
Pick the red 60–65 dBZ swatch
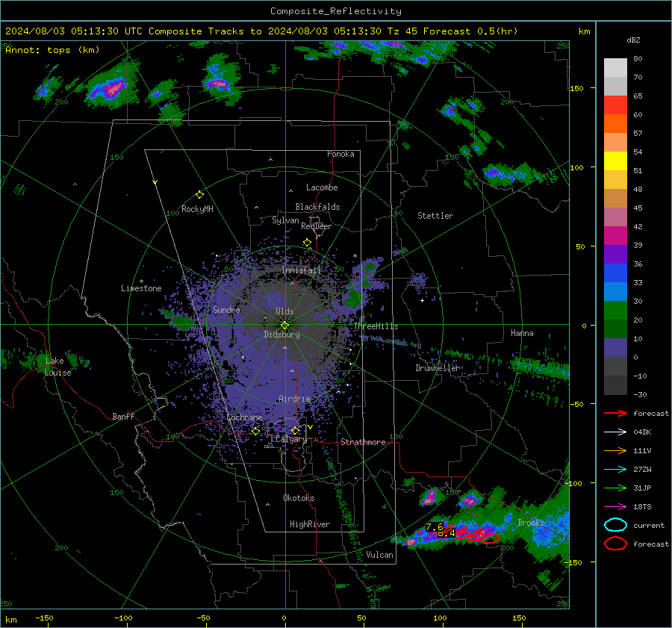(615, 105)
